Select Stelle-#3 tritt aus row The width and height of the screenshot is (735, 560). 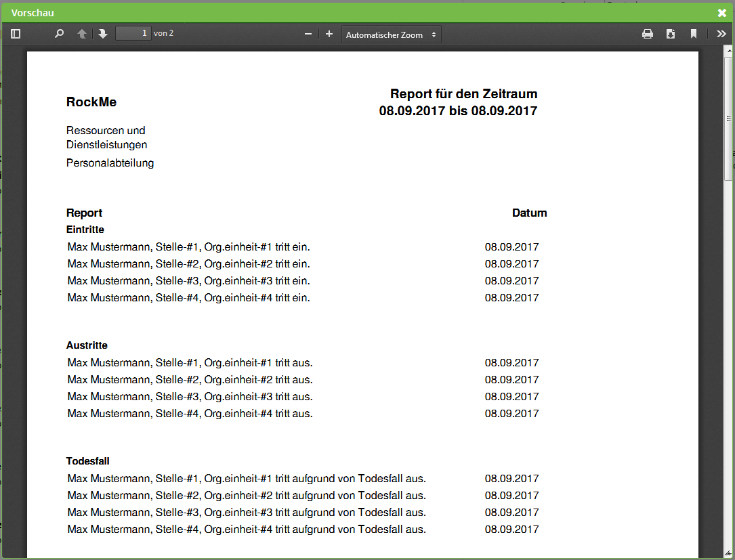tap(303, 396)
